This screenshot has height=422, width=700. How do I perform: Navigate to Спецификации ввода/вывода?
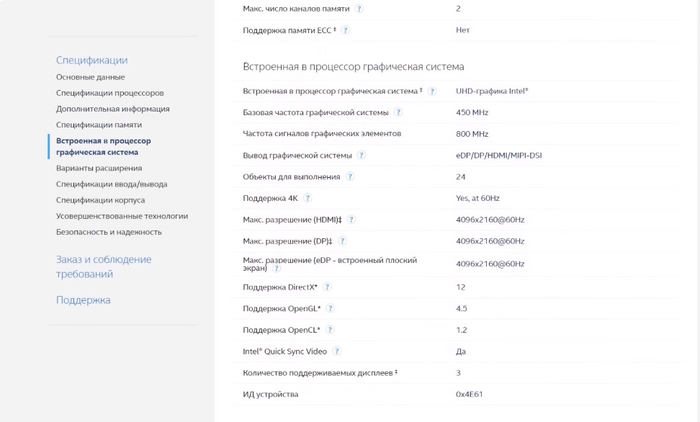111,184
